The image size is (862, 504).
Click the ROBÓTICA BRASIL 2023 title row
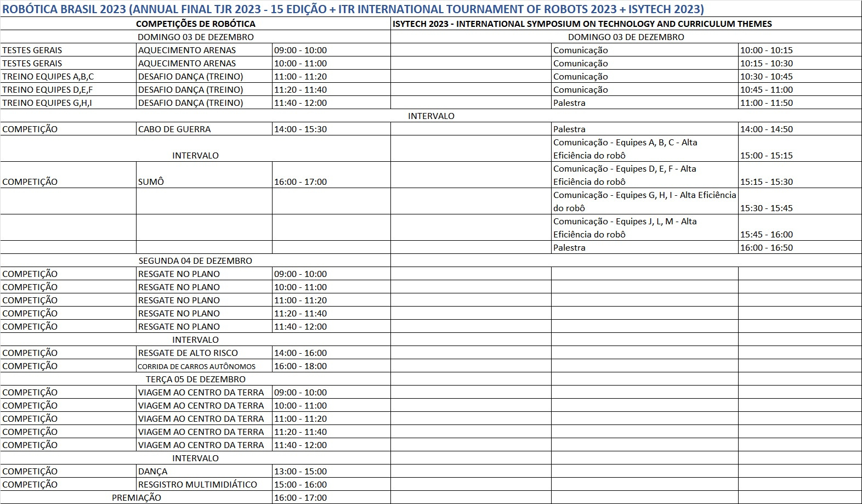tap(353, 9)
